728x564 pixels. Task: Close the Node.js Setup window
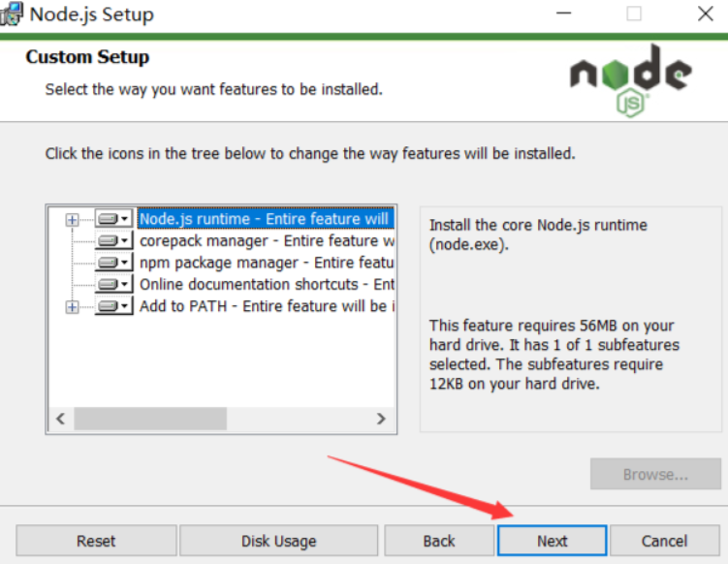pyautogui.click(x=706, y=14)
